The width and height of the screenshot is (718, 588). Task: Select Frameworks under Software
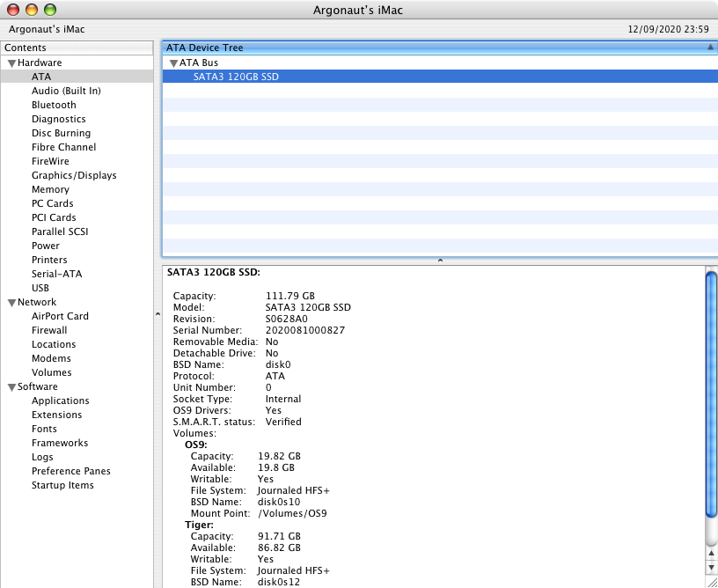click(x=60, y=443)
